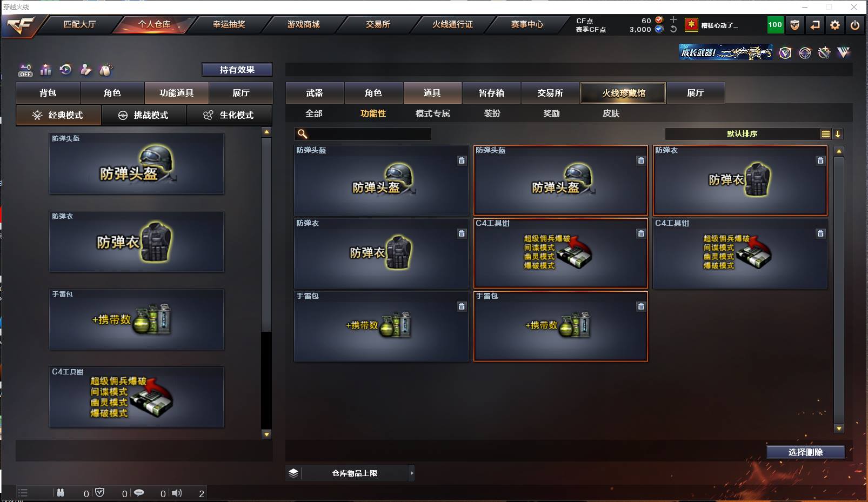The height and width of the screenshot is (502, 868).
Task: Select 经典模式 mode toggle
Action: (58, 115)
